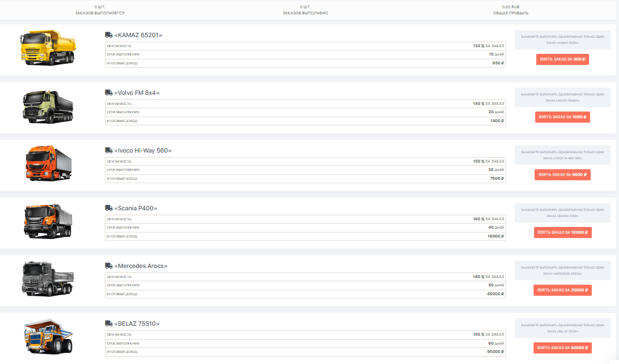Select the «Iveco Hi-Way 560» title
Screen dimensions: 619x364
pyautogui.click(x=143, y=150)
